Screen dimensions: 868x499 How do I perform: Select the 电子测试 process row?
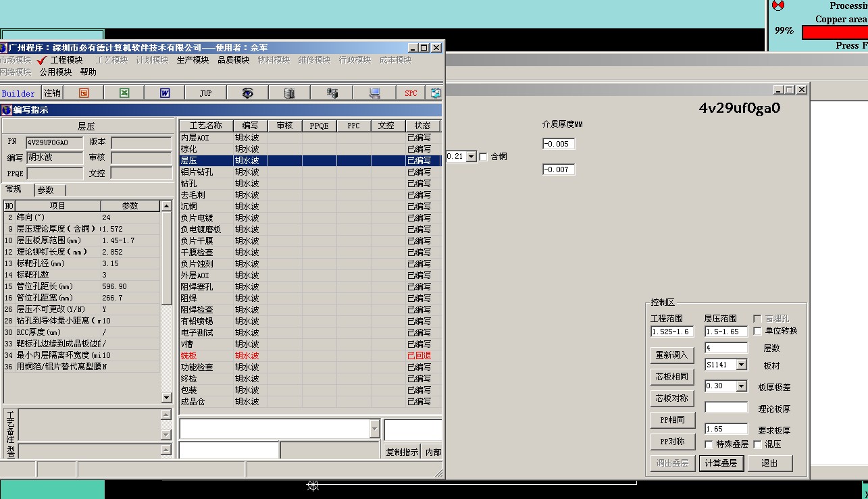click(x=310, y=333)
